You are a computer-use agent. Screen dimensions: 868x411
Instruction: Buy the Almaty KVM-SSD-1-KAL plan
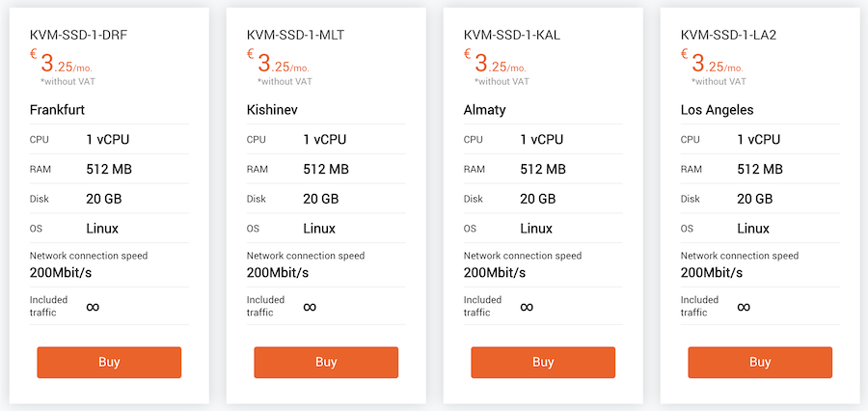click(x=543, y=362)
